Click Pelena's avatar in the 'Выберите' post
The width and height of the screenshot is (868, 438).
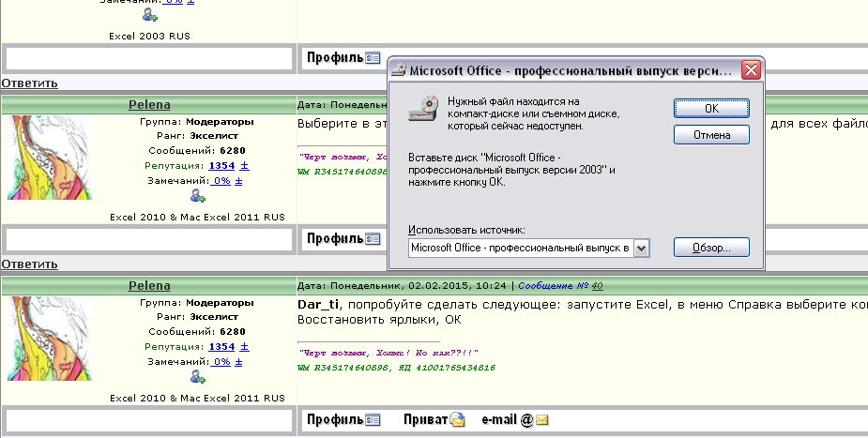(x=50, y=158)
